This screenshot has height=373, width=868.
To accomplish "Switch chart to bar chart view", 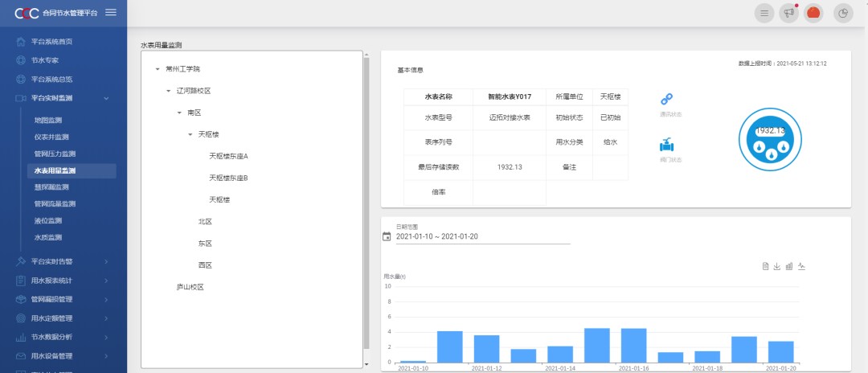I will click(789, 266).
